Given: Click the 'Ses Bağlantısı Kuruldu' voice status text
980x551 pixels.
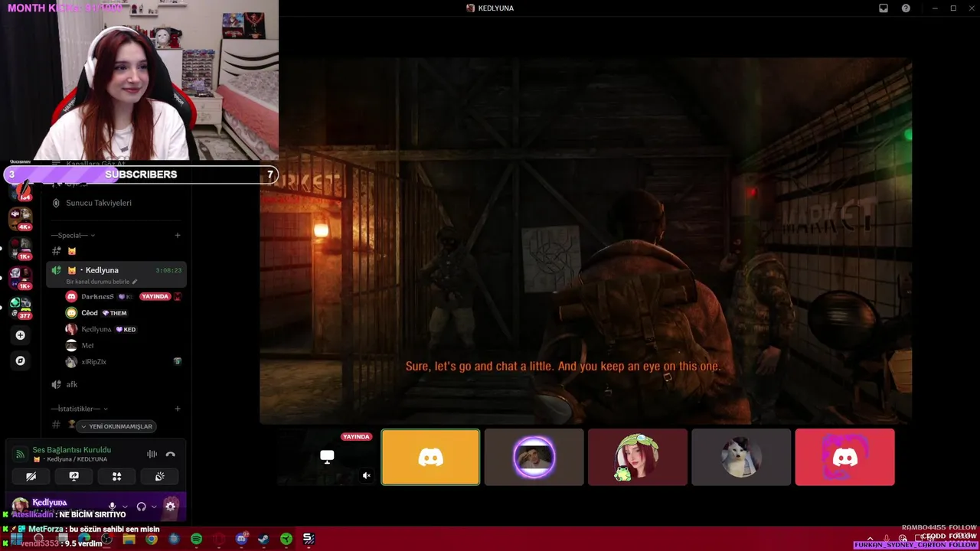Looking at the screenshot, I should click(x=72, y=450).
